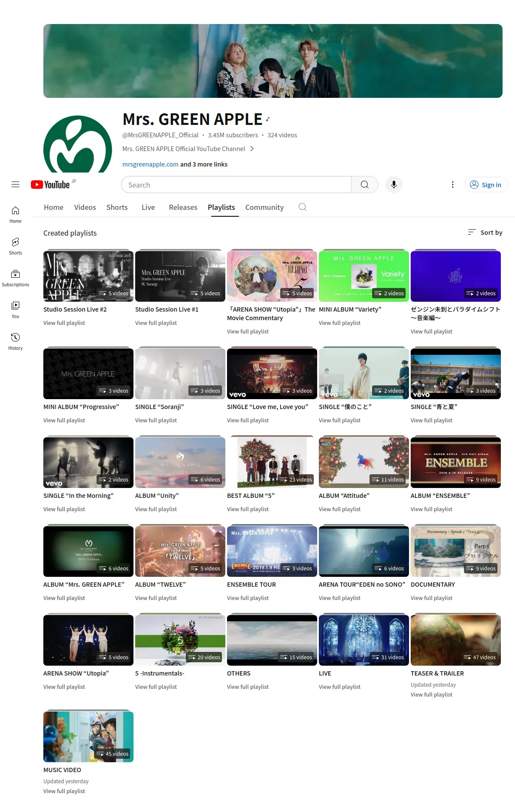Viewport: 515px width, 812px height.
Task: Open 5 -Instrumentals- playlist thumbnail
Action: pyautogui.click(x=180, y=640)
